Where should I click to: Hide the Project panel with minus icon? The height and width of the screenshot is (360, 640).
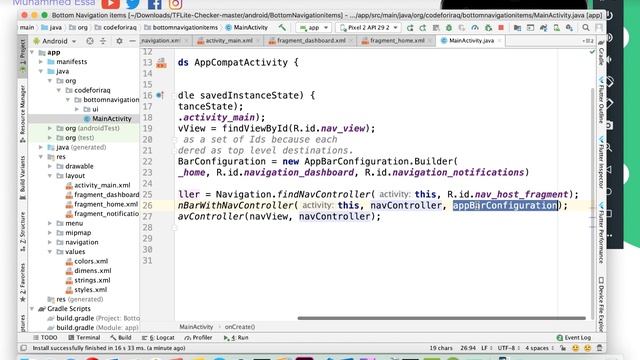tap(132, 41)
